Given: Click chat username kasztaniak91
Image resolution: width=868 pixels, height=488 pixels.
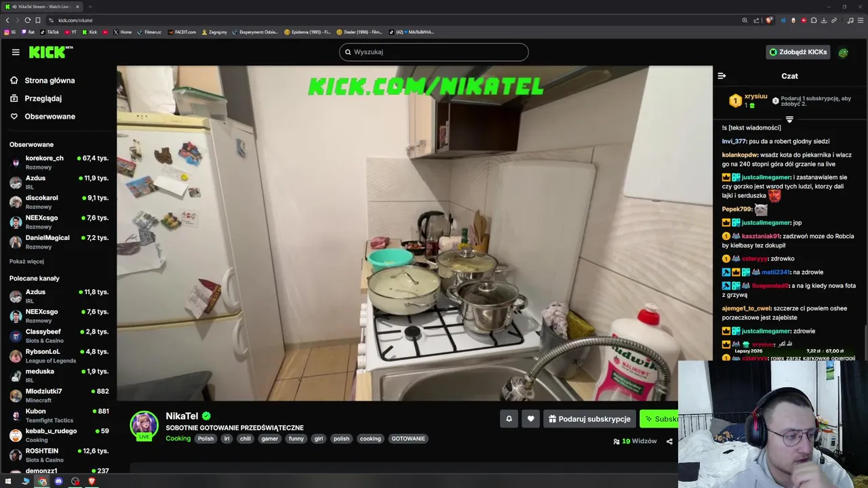Looking at the screenshot, I should tap(761, 236).
